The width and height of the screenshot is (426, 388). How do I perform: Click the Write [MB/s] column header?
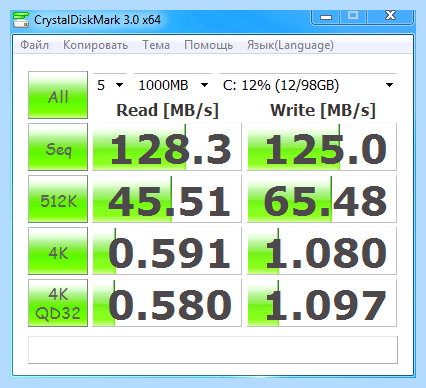(323, 110)
